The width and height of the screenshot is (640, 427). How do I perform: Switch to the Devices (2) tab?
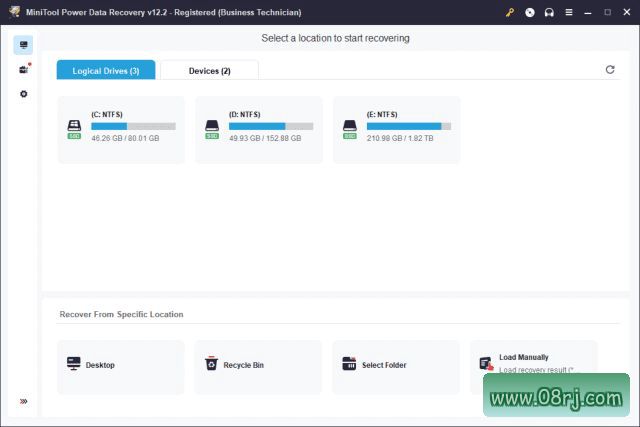tap(209, 70)
